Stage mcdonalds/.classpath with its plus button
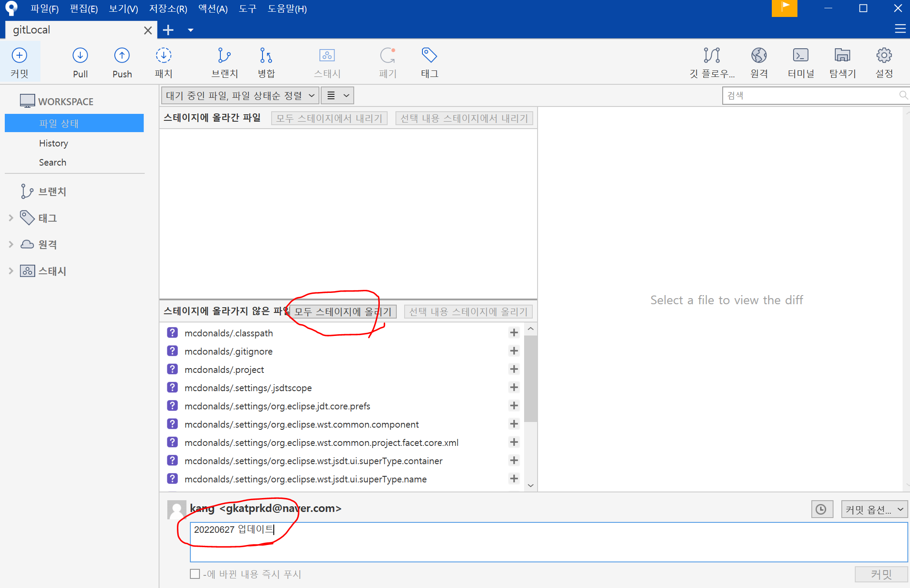 [514, 332]
